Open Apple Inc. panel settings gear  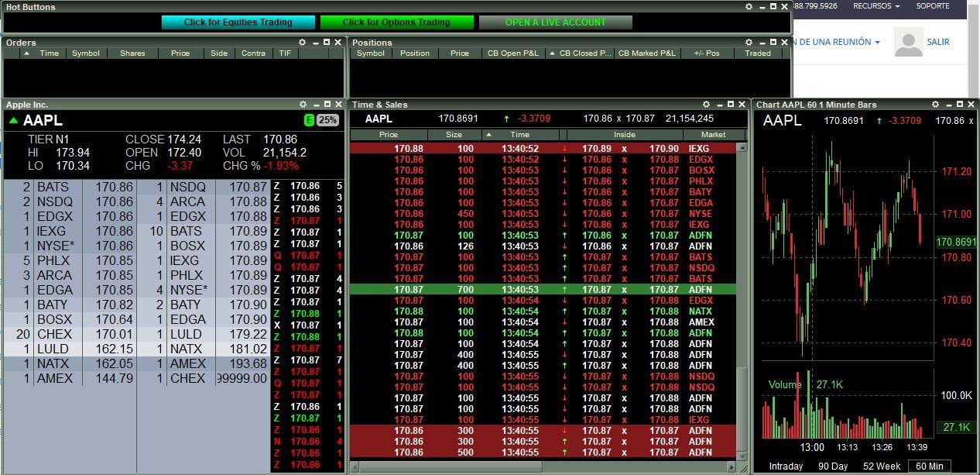click(x=303, y=104)
